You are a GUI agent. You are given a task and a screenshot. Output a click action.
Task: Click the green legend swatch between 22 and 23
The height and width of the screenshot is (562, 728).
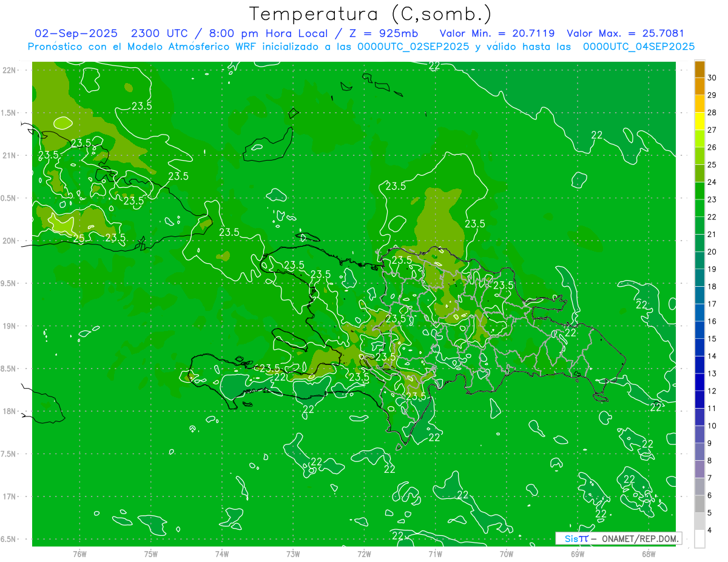coord(699,209)
